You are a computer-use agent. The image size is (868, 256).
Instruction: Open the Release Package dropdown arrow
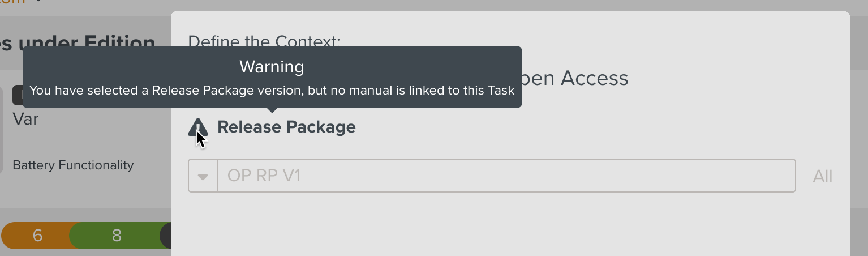coord(203,176)
